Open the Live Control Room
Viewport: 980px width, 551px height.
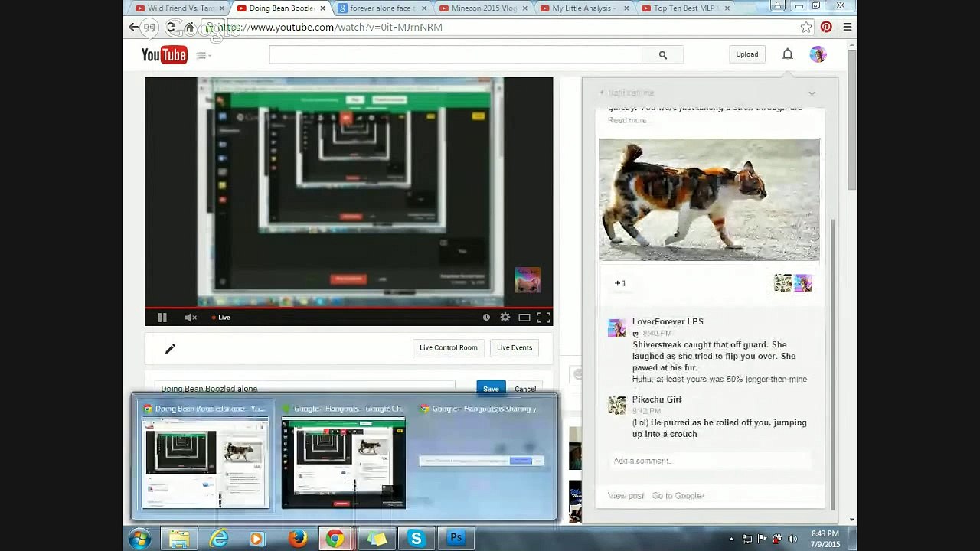click(x=449, y=347)
